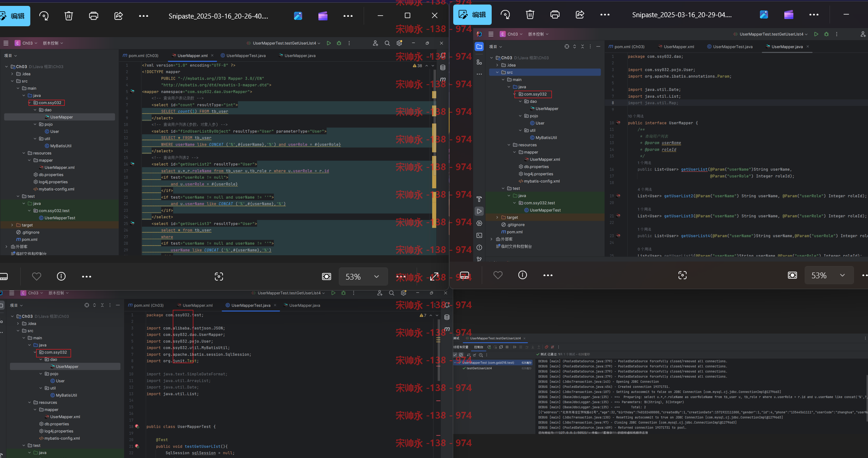Viewport: 868px width, 458px height.
Task: Favorite the image with right window heart
Action: point(498,275)
